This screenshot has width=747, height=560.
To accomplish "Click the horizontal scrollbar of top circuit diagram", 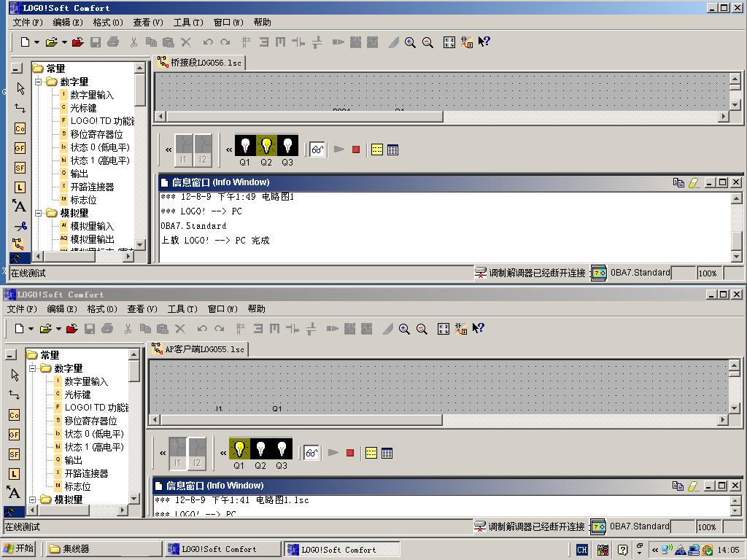I will point(305,116).
